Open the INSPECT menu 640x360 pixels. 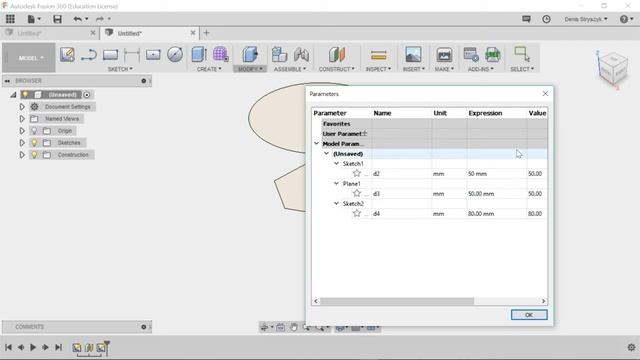[x=378, y=69]
